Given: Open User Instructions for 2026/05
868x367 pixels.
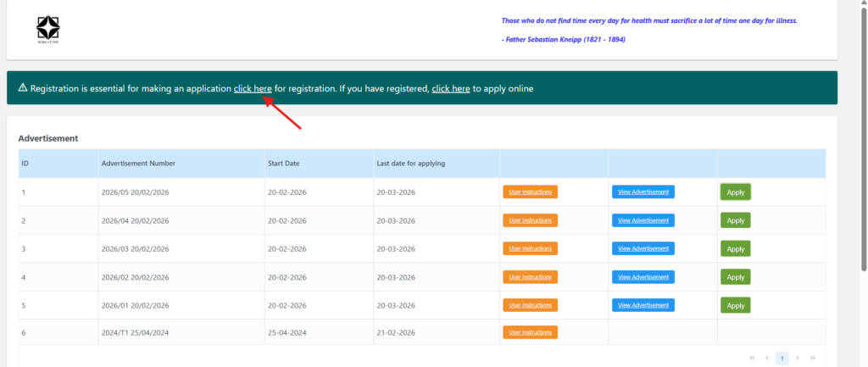Looking at the screenshot, I should pyautogui.click(x=530, y=192).
